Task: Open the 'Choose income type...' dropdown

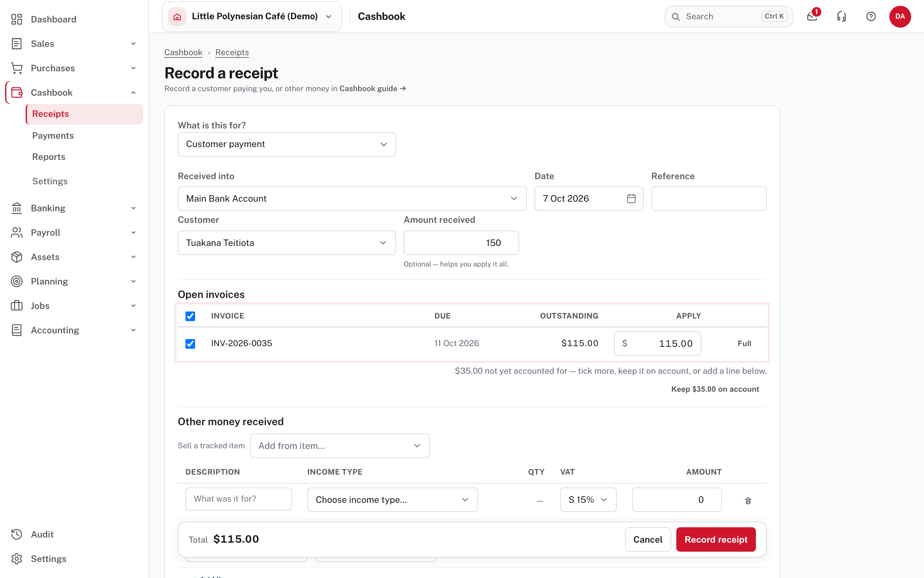Action: [x=392, y=500]
